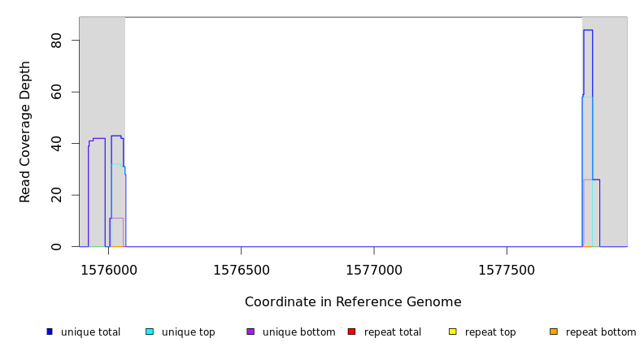
Task: Click the blue unique total legend swatch
Action: (x=50, y=331)
